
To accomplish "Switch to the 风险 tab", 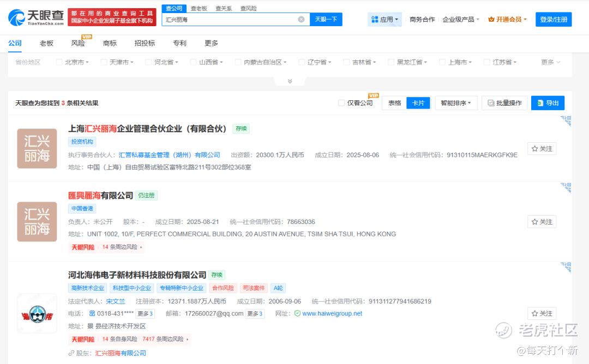I will [78, 43].
